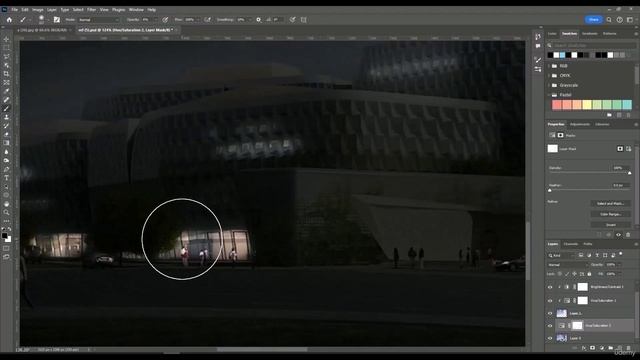Adjust the mask Density slider handle
Viewport: 640px width, 360px height.
630,173
